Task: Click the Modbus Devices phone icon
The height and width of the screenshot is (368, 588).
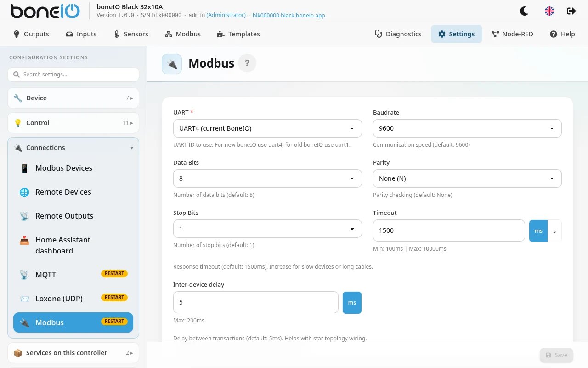Action: (x=24, y=168)
